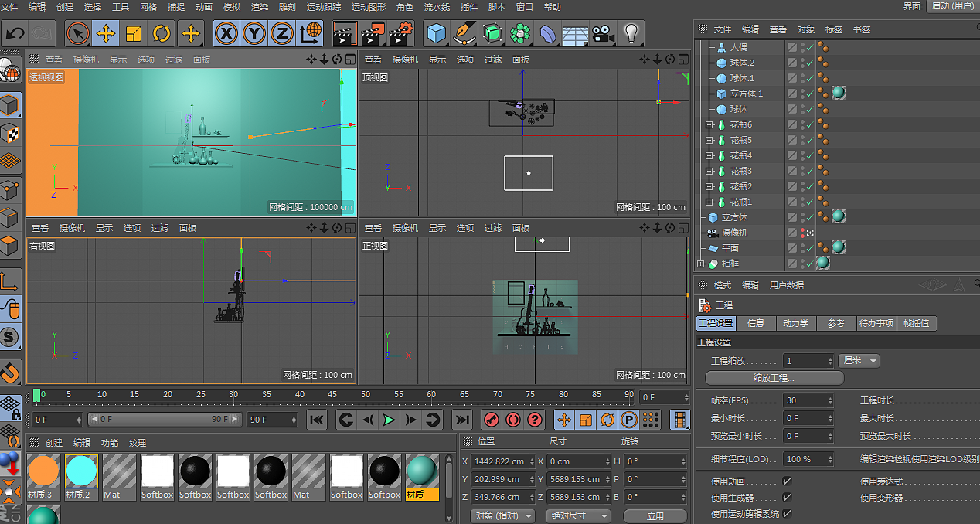980x524 pixels.
Task: Open the 对象 (相对) coordinate dropdown
Action: pyautogui.click(x=502, y=515)
